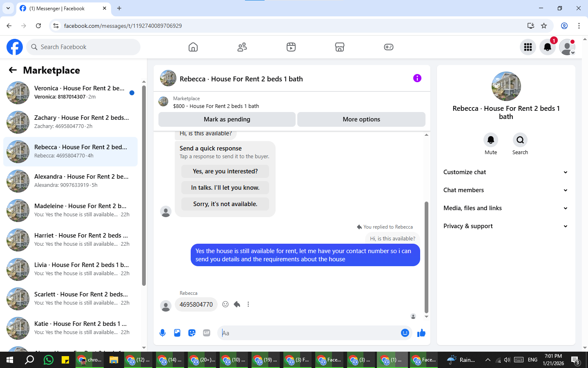This screenshot has width=588, height=368.
Task: Open Harriet's conversation
Action: 71,240
